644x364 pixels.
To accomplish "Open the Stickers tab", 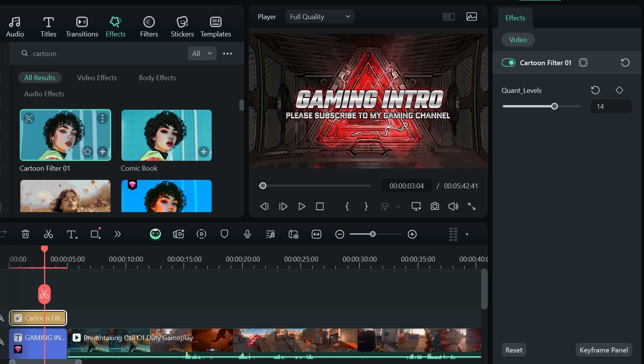I will (x=182, y=27).
